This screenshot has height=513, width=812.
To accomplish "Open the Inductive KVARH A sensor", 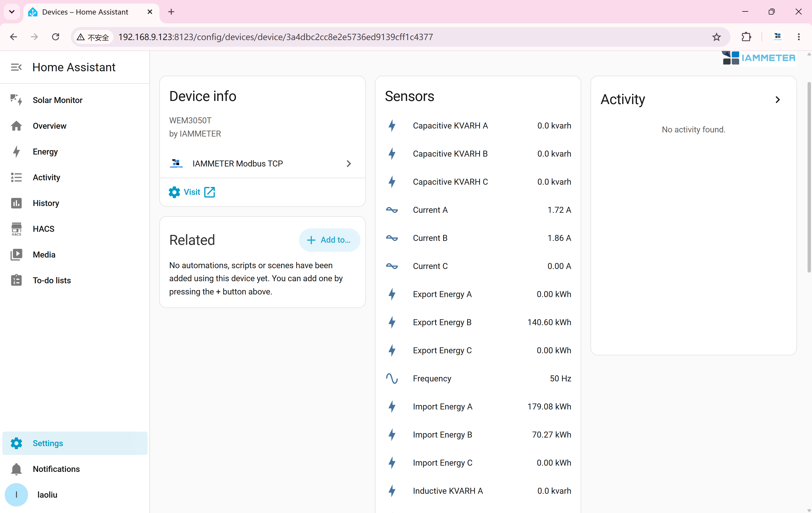I will point(478,491).
